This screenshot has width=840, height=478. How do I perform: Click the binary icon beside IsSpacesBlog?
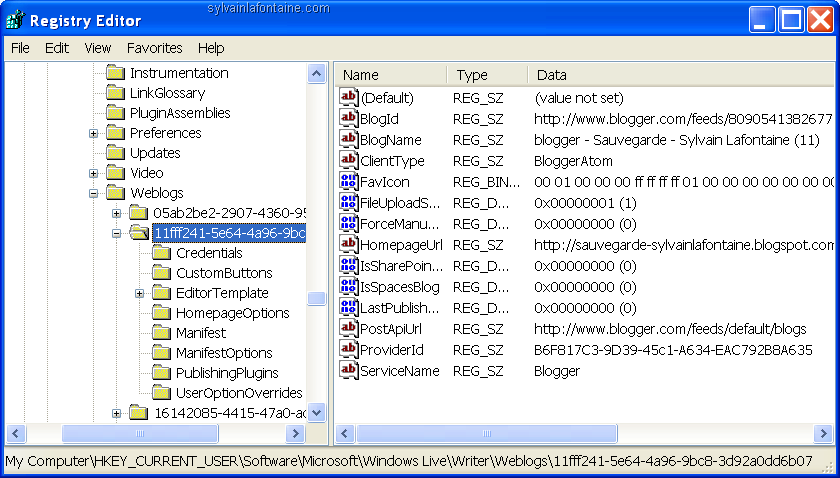pos(349,286)
